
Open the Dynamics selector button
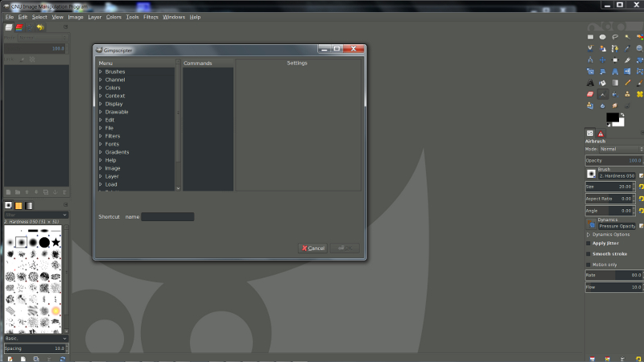(x=591, y=224)
